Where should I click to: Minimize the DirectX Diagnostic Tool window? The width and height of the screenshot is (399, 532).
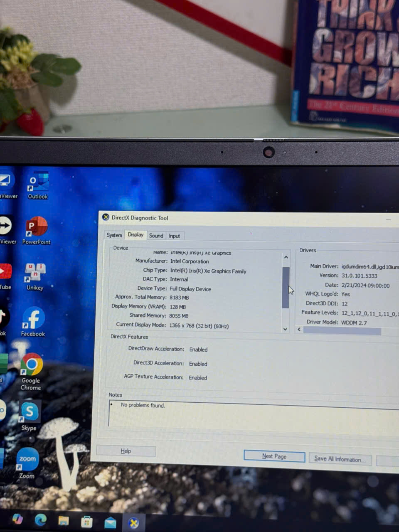tap(388, 220)
